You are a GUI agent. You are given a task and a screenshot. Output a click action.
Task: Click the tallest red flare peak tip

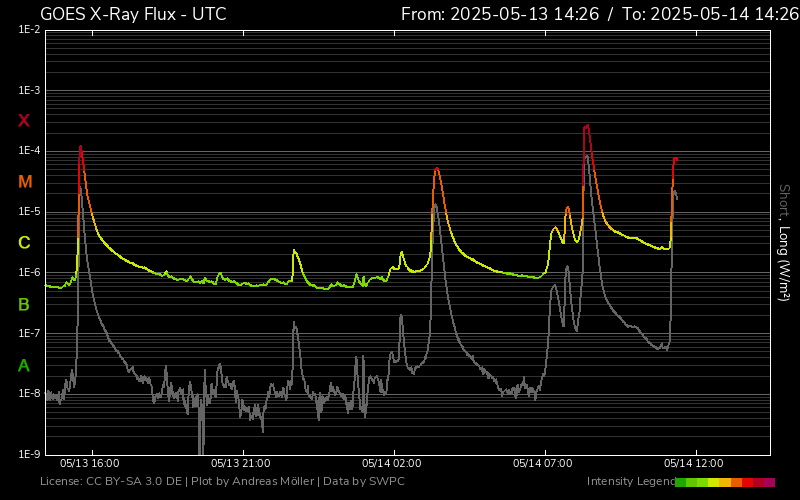[587, 126]
